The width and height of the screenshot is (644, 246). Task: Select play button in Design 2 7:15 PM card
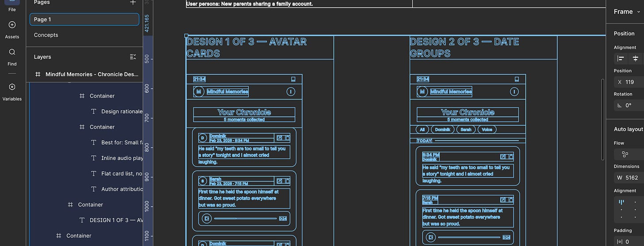(x=430, y=237)
